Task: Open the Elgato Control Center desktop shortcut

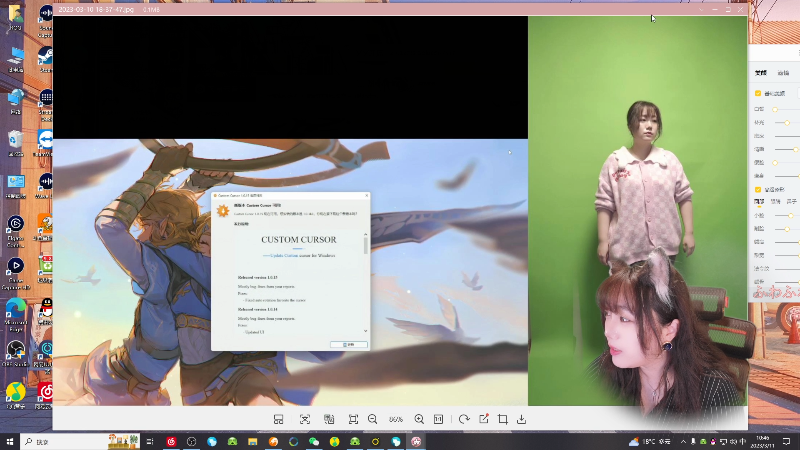Action: coord(15,231)
